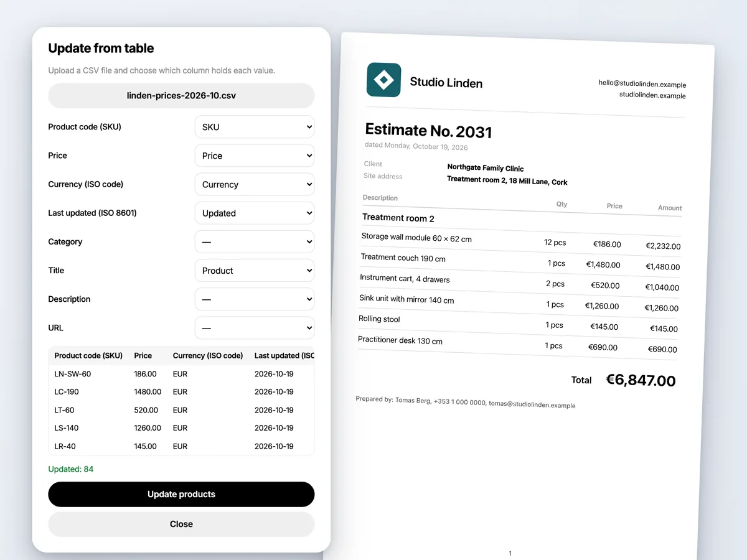Image resolution: width=747 pixels, height=560 pixels.
Task: Click the 'Rolling stool' line item
Action: (x=379, y=319)
